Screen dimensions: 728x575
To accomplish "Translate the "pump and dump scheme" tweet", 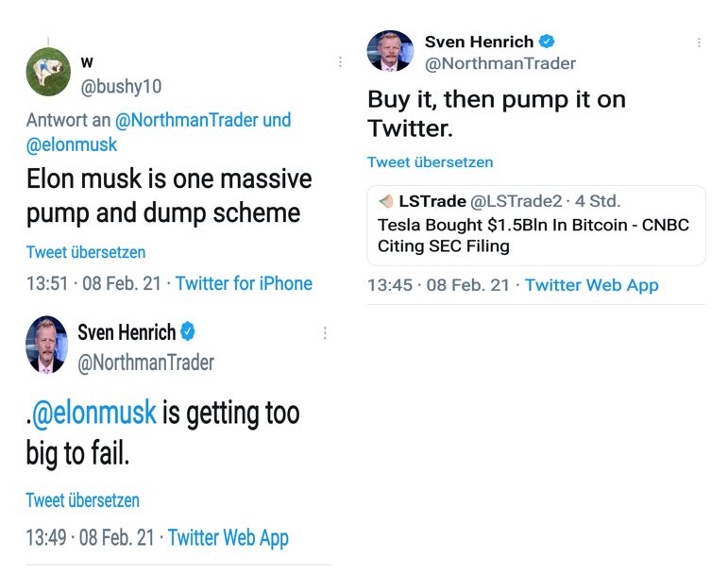I will (x=86, y=252).
